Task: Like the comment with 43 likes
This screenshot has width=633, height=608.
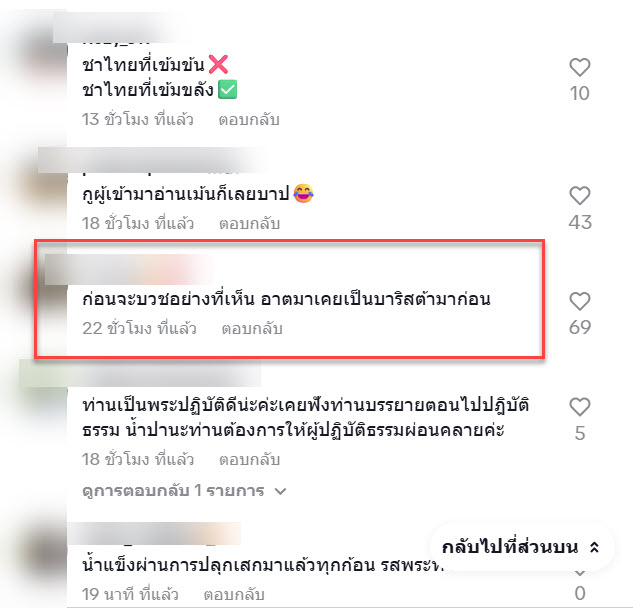Action: (580, 196)
